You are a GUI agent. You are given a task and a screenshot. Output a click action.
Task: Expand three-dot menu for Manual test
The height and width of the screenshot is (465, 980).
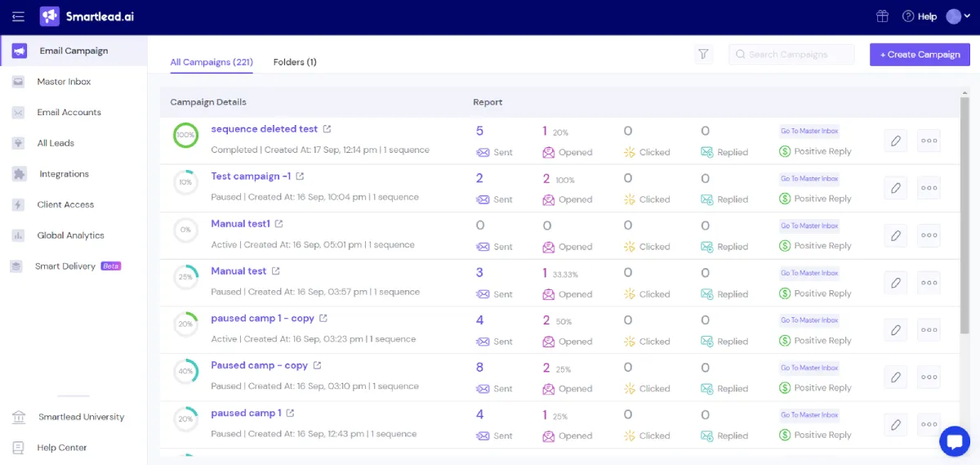(929, 283)
